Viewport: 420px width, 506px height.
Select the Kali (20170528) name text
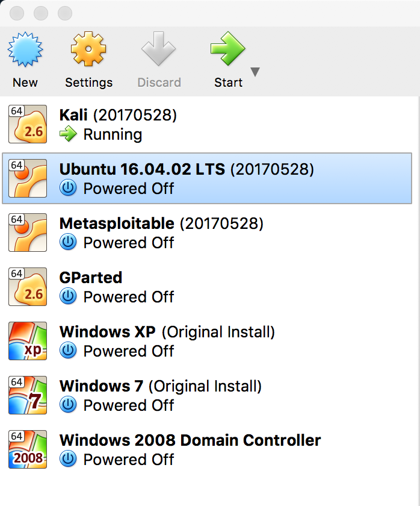coord(119,115)
